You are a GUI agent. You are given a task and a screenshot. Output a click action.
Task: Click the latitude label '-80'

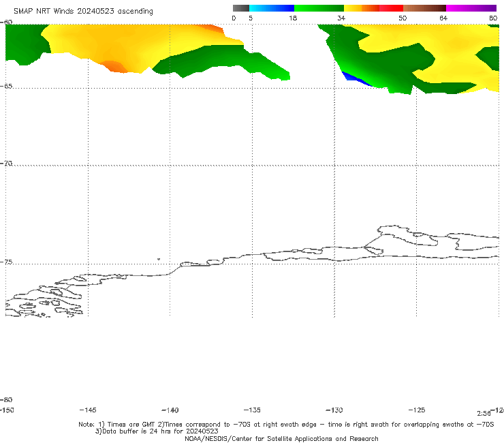(6, 400)
